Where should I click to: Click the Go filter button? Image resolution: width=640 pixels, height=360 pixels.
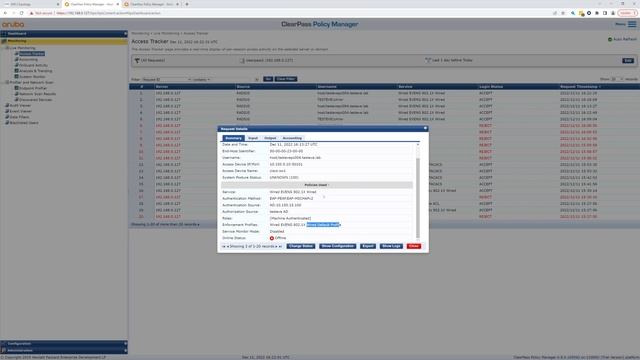[268, 79]
